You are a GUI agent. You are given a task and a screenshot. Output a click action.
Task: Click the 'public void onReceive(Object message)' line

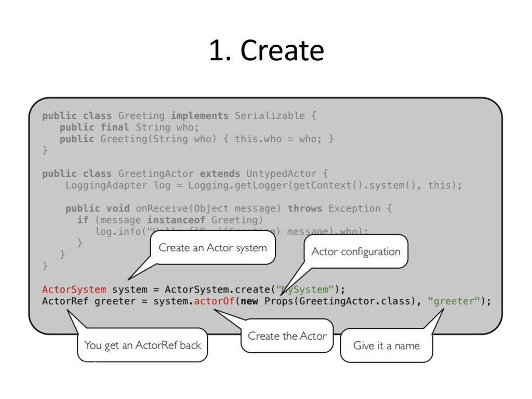coord(229,208)
